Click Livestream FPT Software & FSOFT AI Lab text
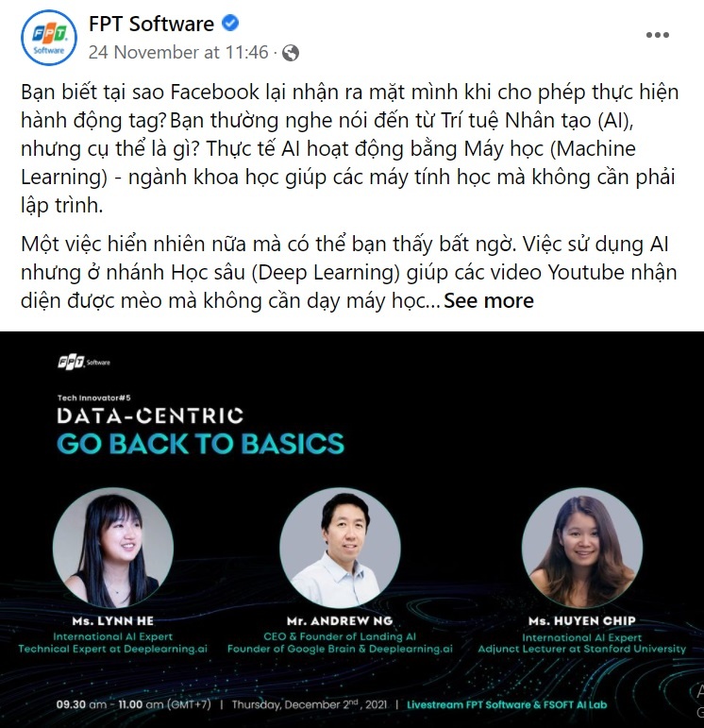The image size is (704, 728). click(x=507, y=704)
